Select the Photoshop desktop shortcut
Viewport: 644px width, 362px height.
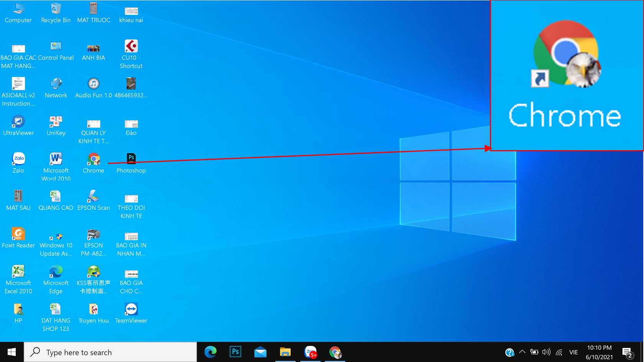[x=131, y=163]
